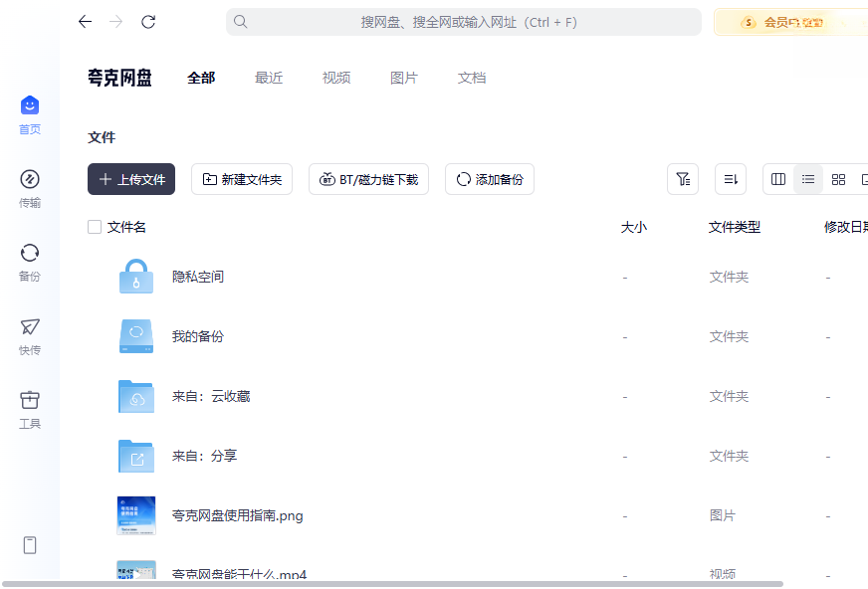Click the forward arrow icon
Screen dimensions: 868x589
pos(116,22)
